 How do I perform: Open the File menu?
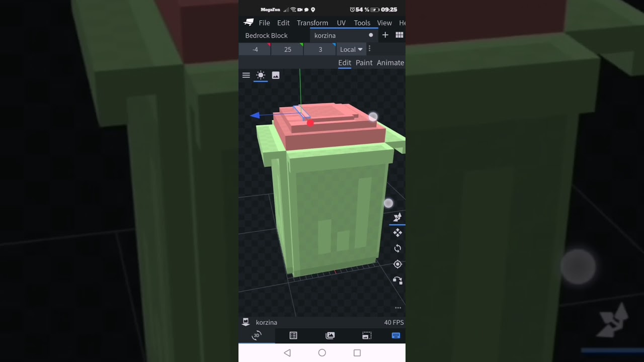point(264,23)
